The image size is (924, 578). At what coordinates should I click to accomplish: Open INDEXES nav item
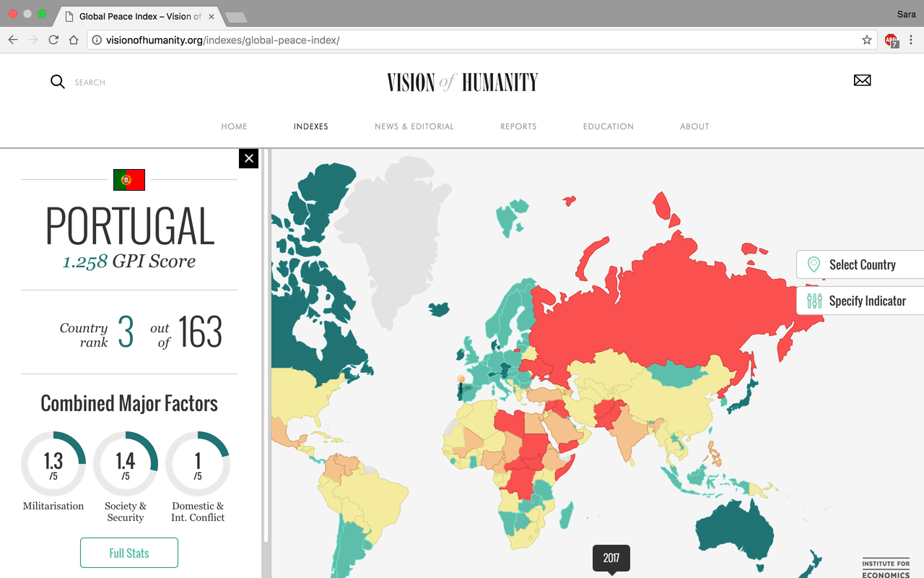pos(310,126)
